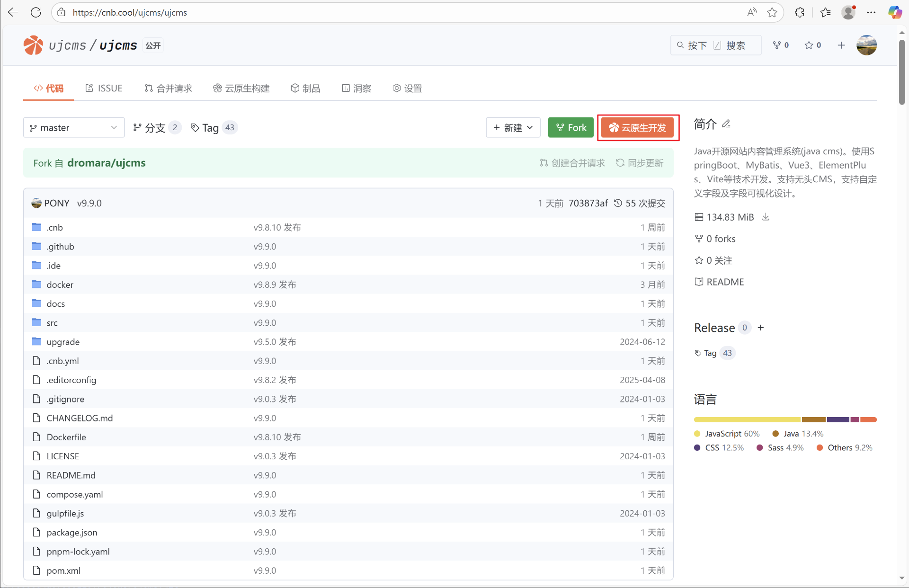Open the Release heading link

tap(714, 328)
